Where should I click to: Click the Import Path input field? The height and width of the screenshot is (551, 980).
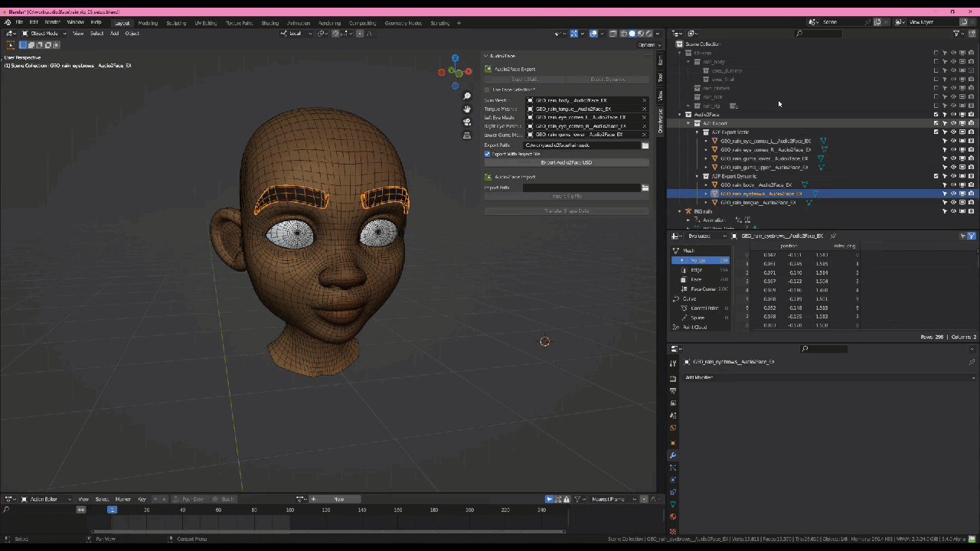[x=581, y=187]
